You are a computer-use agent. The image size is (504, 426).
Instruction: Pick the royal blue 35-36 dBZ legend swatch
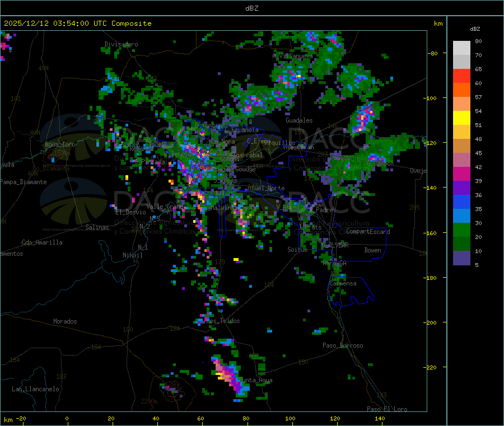pos(461,202)
